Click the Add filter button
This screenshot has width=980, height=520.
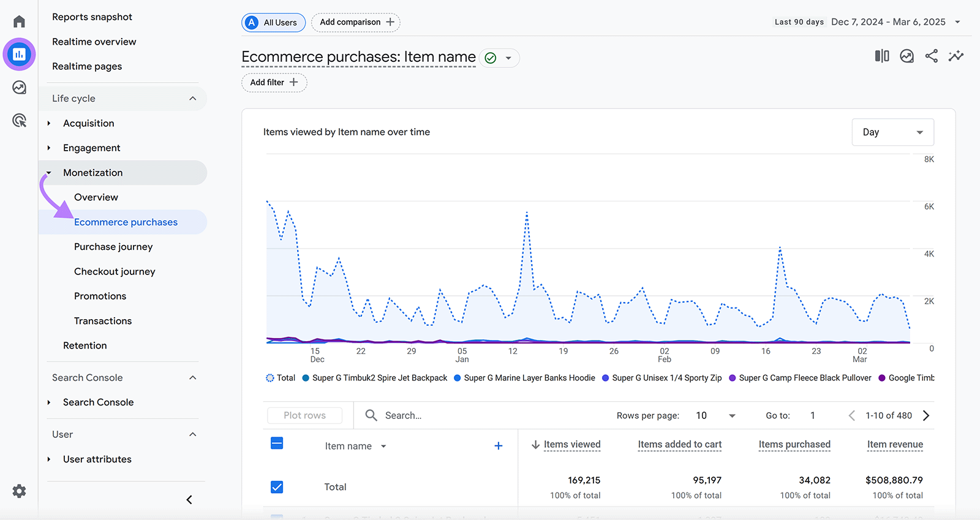(274, 82)
